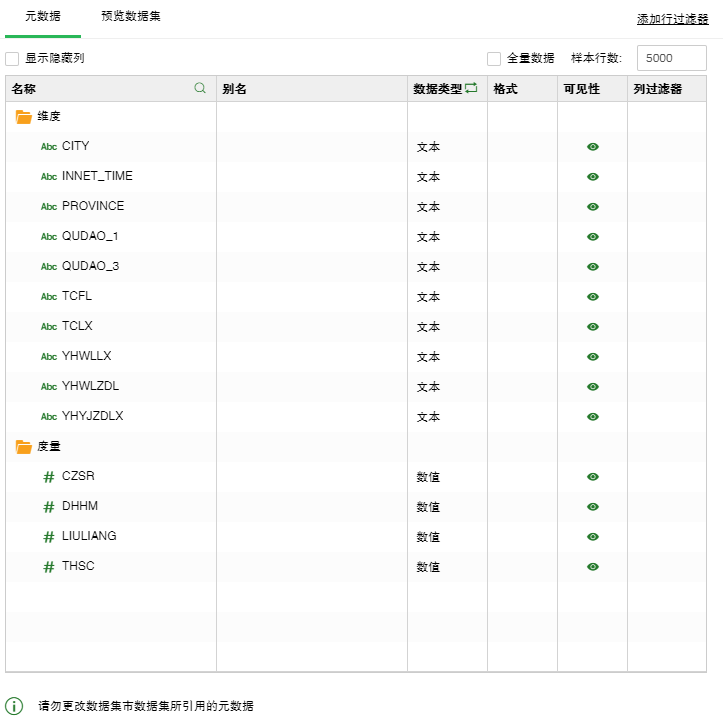The width and height of the screenshot is (723, 723).
Task: Click the Abc text type icon for CITY
Action: (x=48, y=147)
